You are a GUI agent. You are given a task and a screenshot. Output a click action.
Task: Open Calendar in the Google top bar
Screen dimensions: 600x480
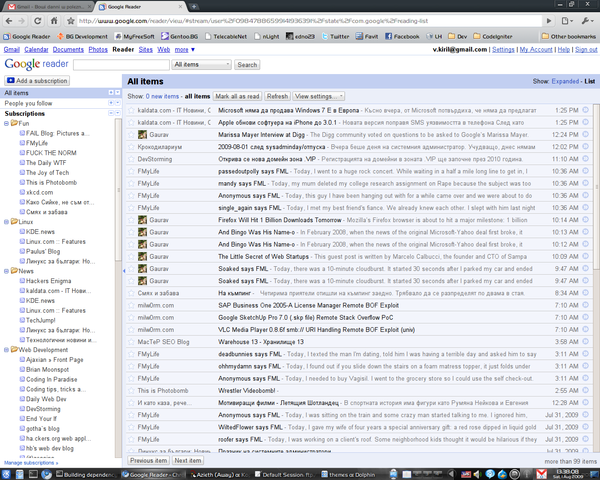[x=36, y=50]
